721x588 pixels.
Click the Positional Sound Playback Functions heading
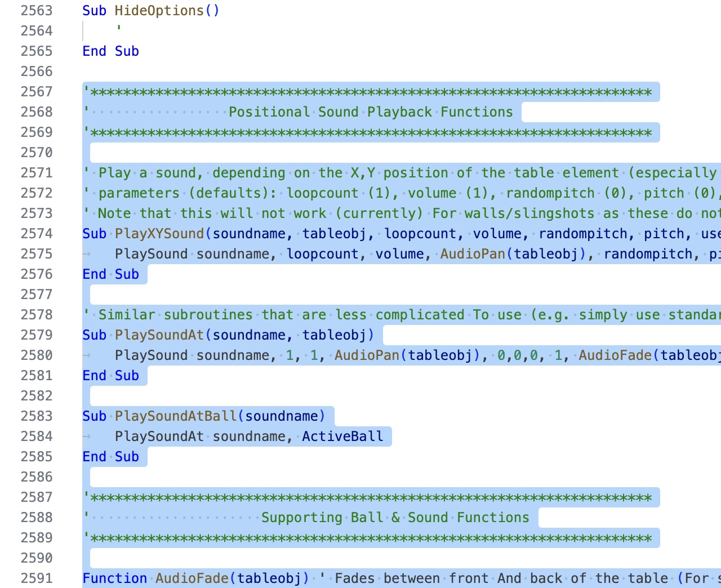371,112
